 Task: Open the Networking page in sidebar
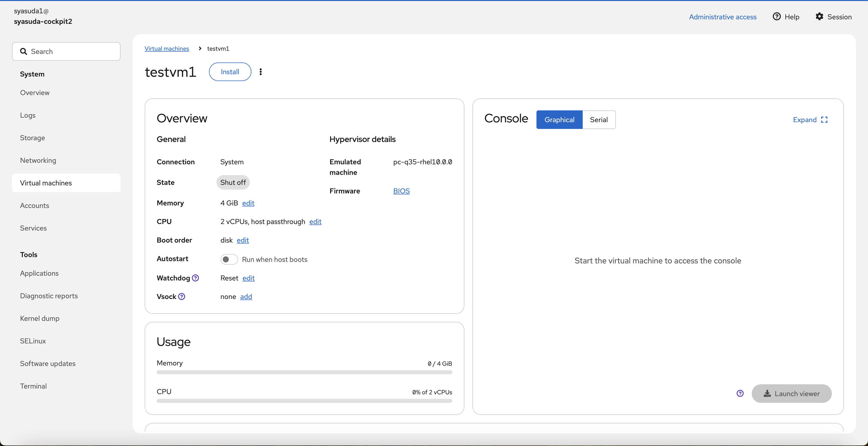click(x=38, y=160)
